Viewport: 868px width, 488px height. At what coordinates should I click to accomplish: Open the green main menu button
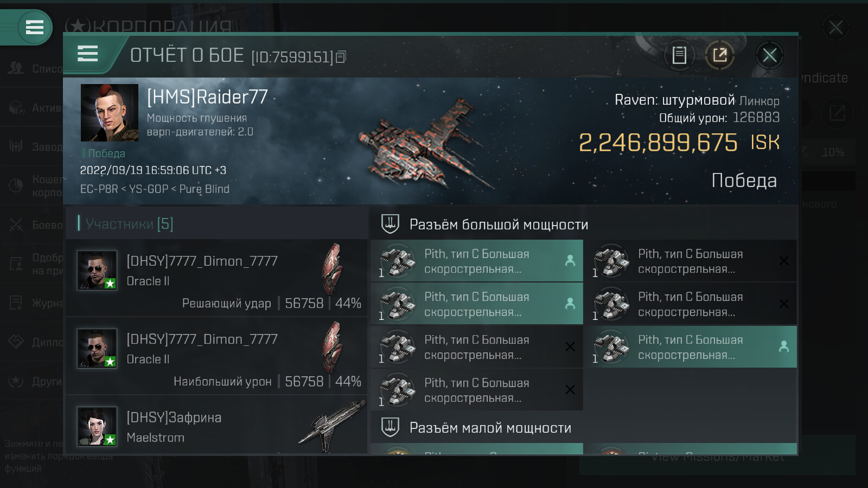(34, 27)
